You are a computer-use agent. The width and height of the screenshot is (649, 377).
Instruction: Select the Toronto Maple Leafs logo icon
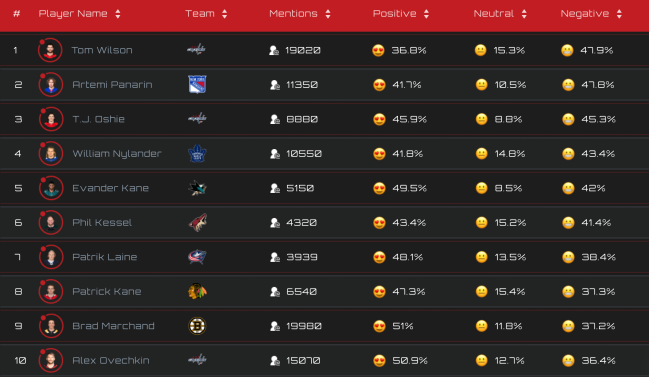pyautogui.click(x=197, y=154)
